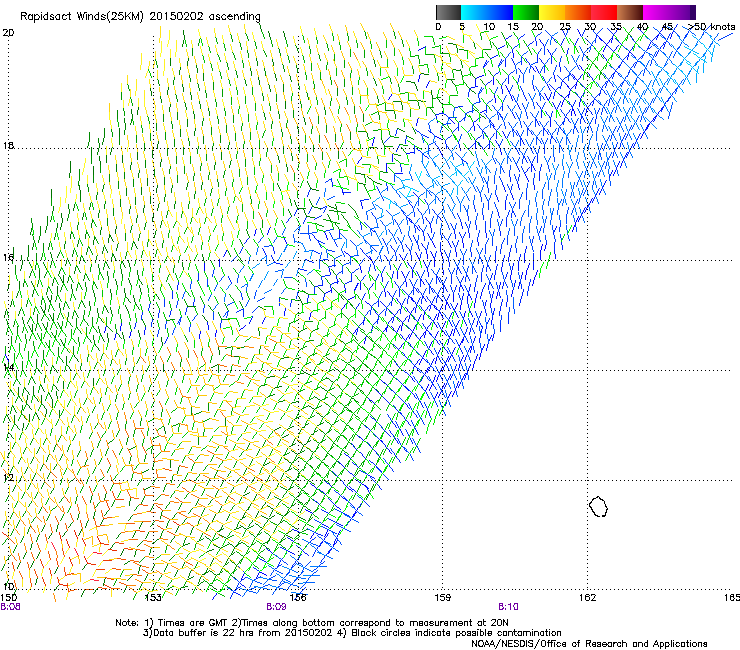The image size is (740, 650).
Task: Pick the magenta 40-45 knots color segment
Action: 656,12
